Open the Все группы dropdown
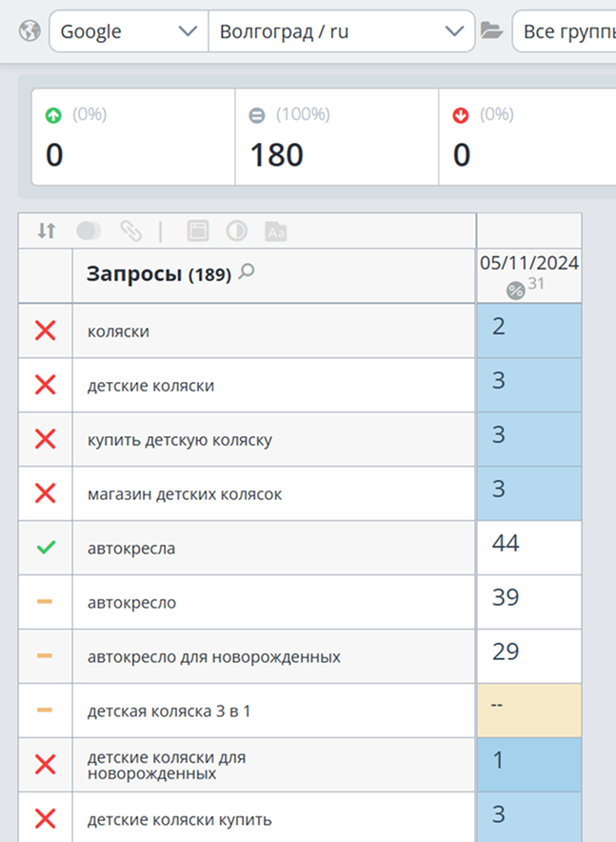This screenshot has height=842, width=616. point(564,31)
